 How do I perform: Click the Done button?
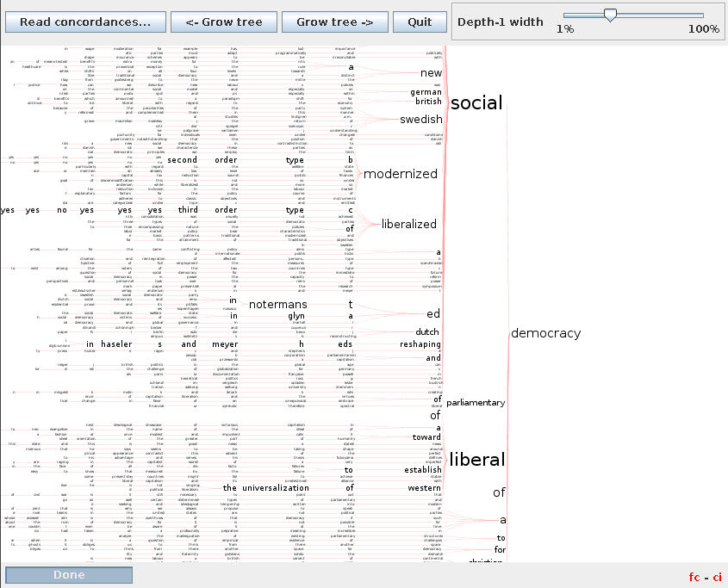(69, 575)
